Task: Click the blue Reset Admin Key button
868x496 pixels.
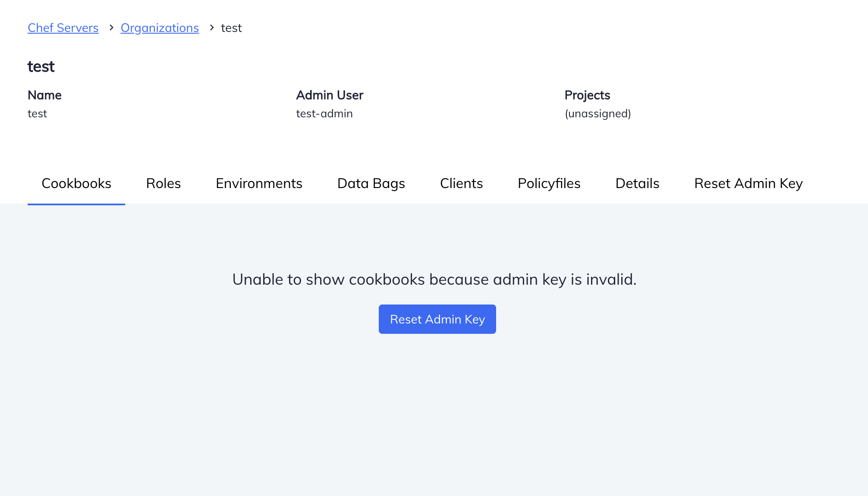Action: click(437, 319)
